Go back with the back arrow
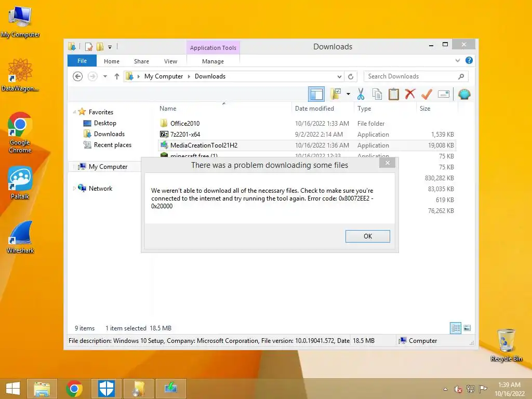Screen dimensions: 532x399 [x=78, y=76]
